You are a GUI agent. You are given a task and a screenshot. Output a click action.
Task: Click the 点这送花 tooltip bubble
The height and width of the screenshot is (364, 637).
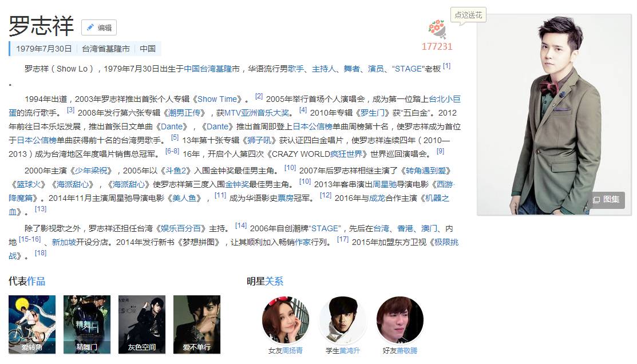(x=468, y=15)
